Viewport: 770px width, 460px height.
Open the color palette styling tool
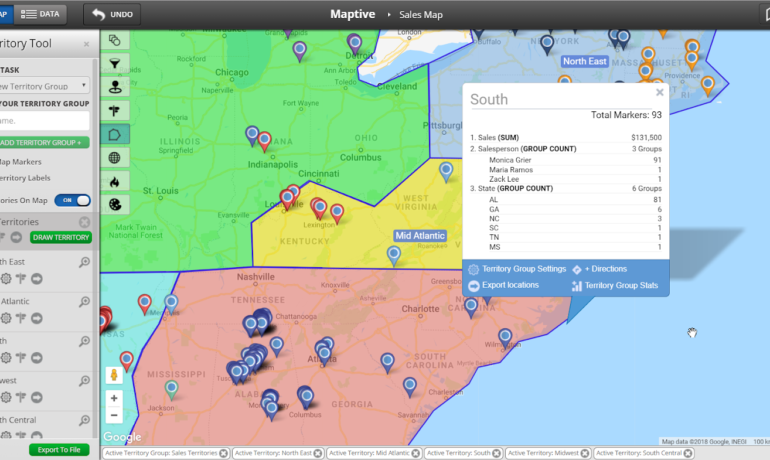115,204
